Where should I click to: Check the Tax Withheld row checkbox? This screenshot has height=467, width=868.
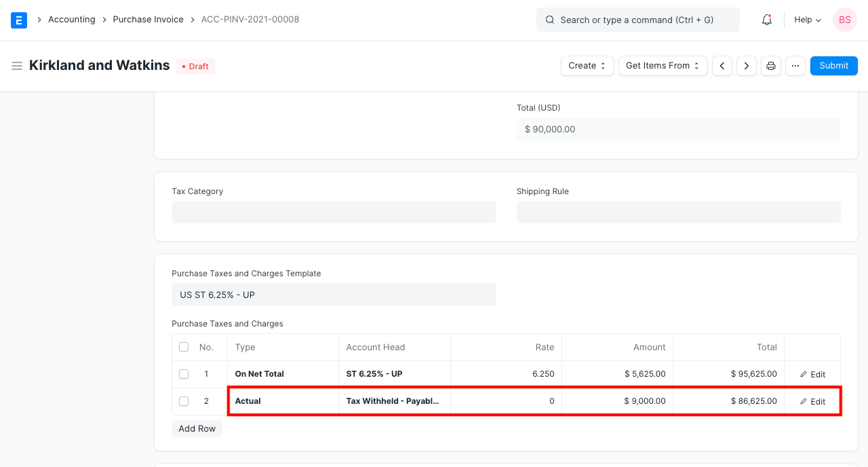tap(184, 401)
